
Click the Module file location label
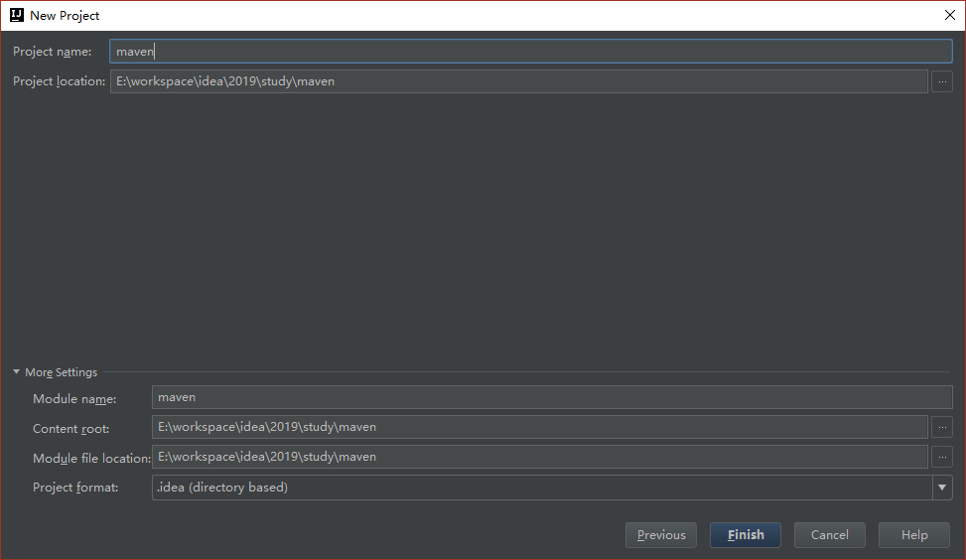click(91, 459)
